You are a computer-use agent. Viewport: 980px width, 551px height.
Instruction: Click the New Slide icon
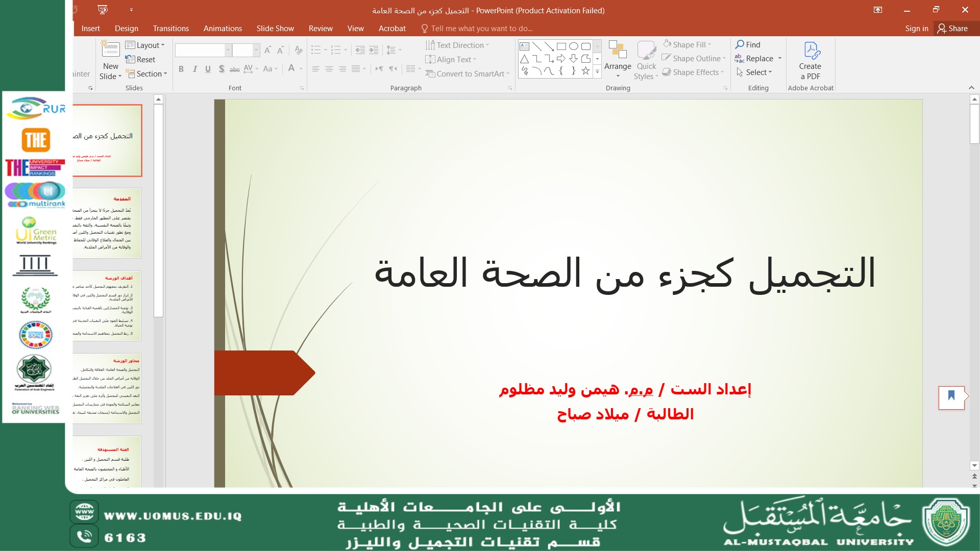point(110,49)
